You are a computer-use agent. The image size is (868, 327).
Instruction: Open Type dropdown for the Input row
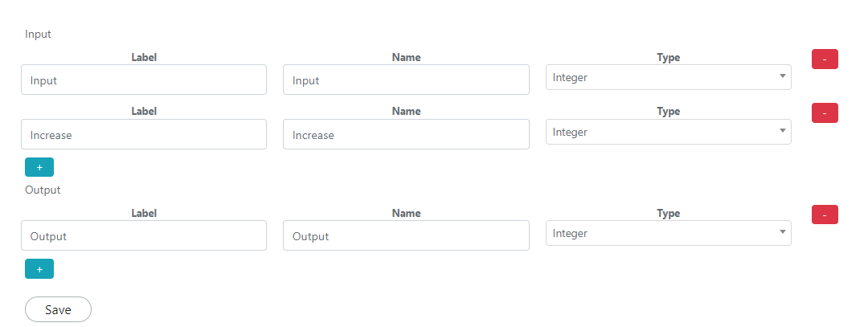tap(668, 77)
